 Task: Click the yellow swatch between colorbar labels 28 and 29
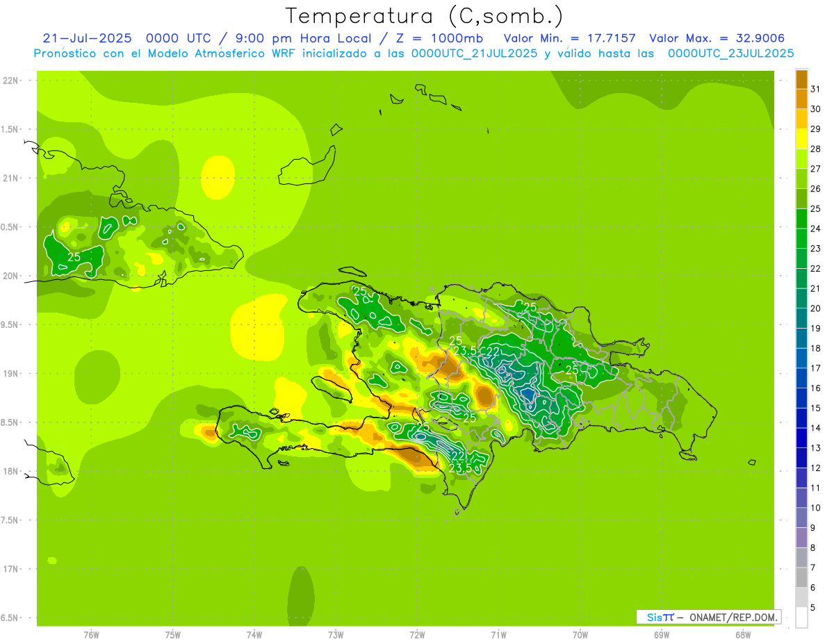[801, 140]
